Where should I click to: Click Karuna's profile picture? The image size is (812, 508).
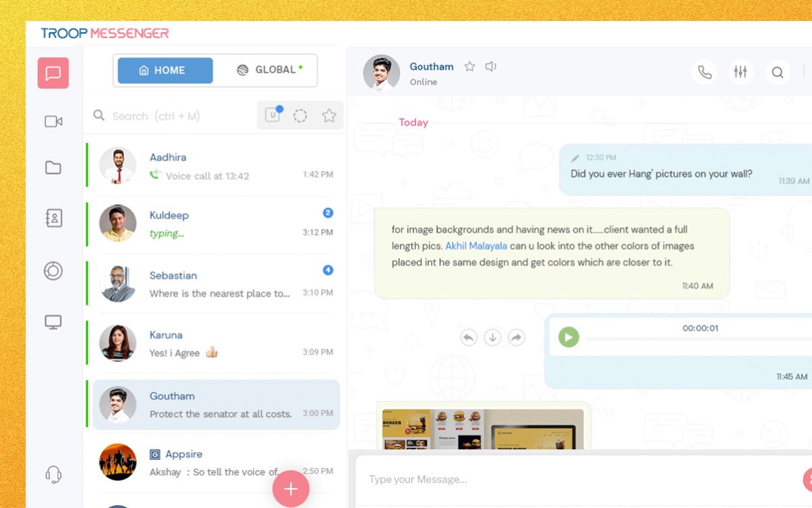click(x=118, y=343)
